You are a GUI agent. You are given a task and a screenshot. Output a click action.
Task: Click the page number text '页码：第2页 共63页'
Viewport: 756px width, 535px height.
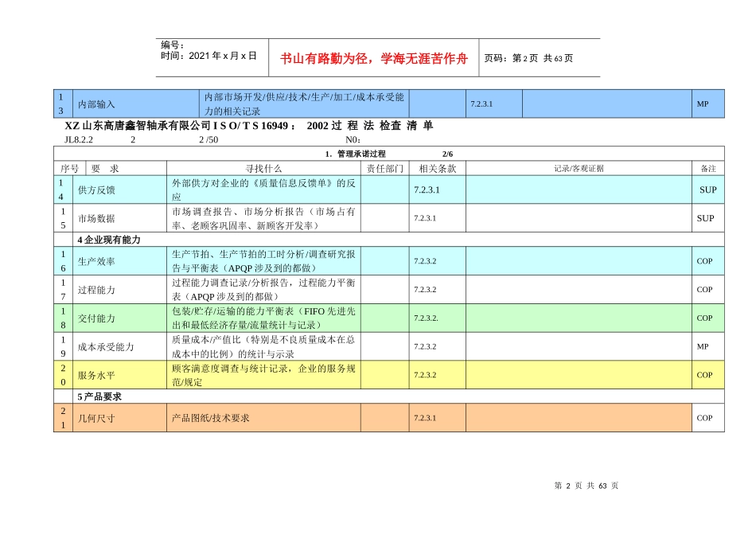pos(528,58)
